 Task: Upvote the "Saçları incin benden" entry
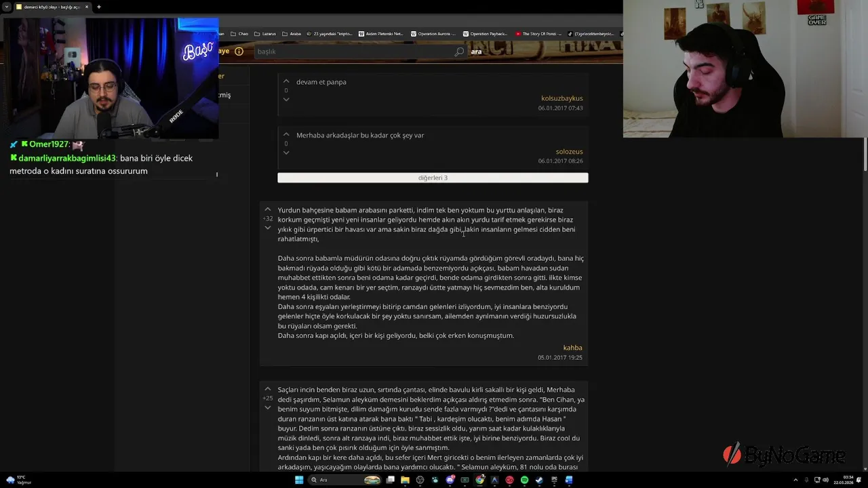pyautogui.click(x=268, y=389)
